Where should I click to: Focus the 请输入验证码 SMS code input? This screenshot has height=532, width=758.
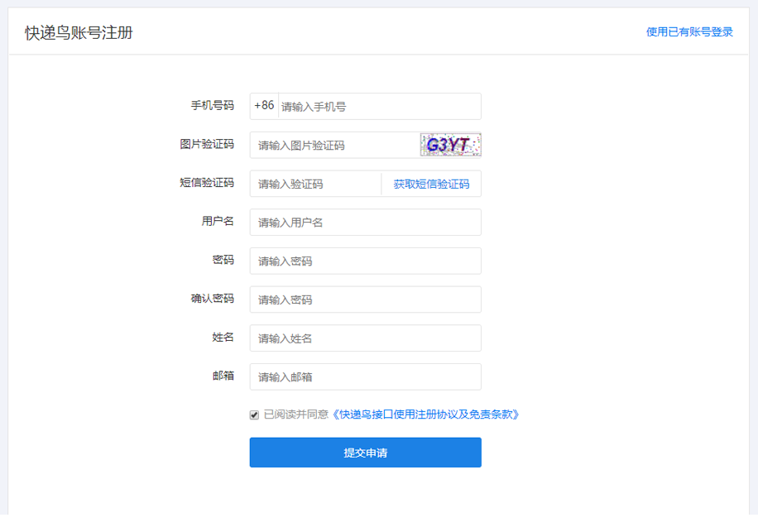coord(315,184)
